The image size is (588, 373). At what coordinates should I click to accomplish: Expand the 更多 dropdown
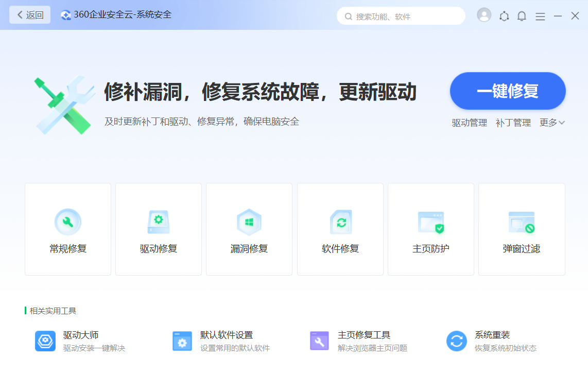(x=552, y=123)
